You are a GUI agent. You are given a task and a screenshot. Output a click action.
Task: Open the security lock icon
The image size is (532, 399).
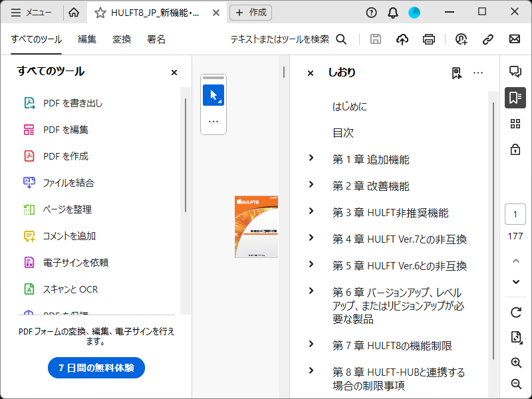[515, 149]
